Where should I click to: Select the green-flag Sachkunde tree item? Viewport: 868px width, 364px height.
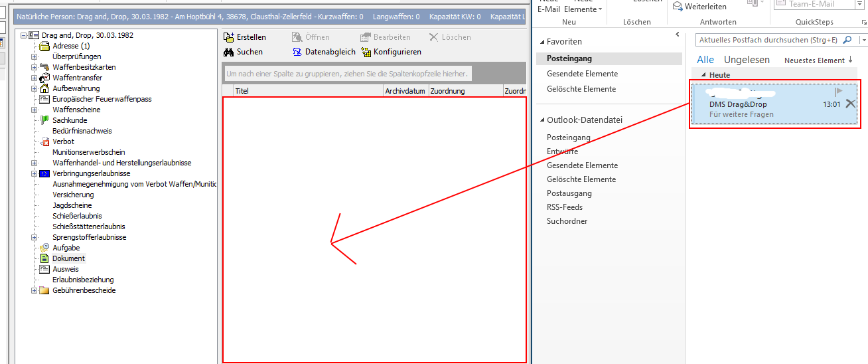(45, 120)
